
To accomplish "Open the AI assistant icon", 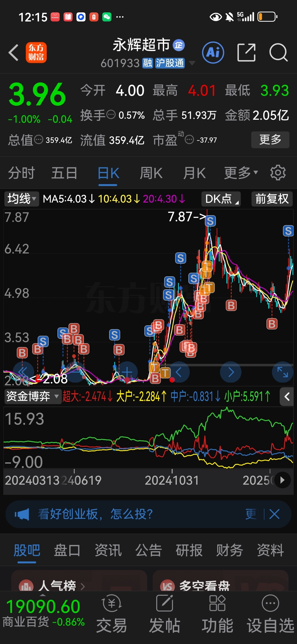I will click(x=213, y=52).
